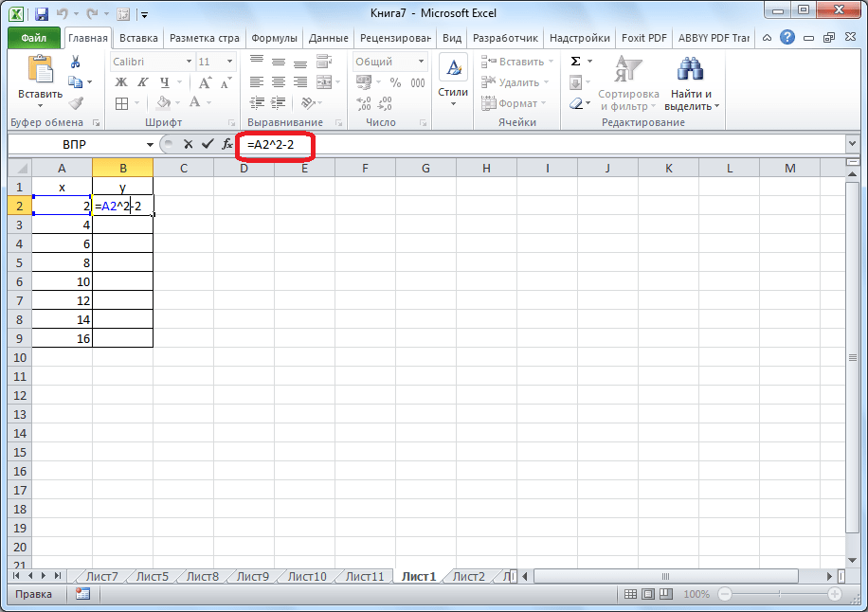Expand the Name Box dropdown arrow
The width and height of the screenshot is (868, 612).
click(x=150, y=144)
